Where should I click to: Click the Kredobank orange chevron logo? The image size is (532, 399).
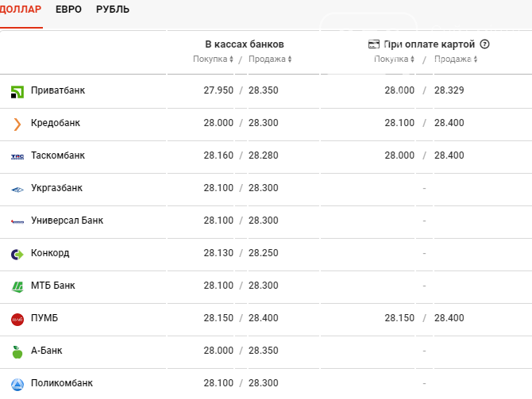click(x=17, y=124)
